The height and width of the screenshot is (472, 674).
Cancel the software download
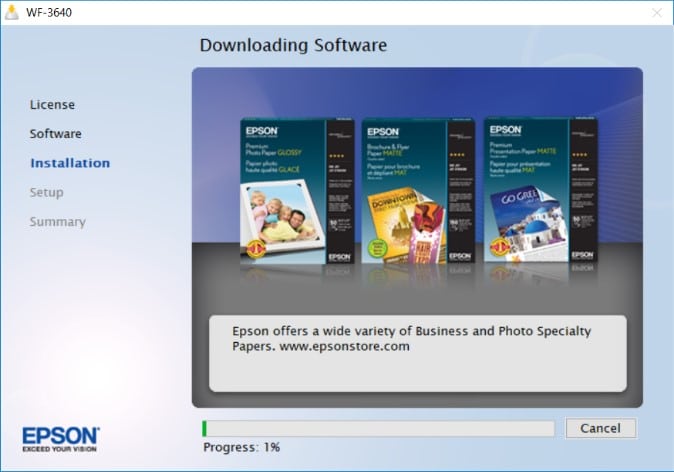click(600, 428)
